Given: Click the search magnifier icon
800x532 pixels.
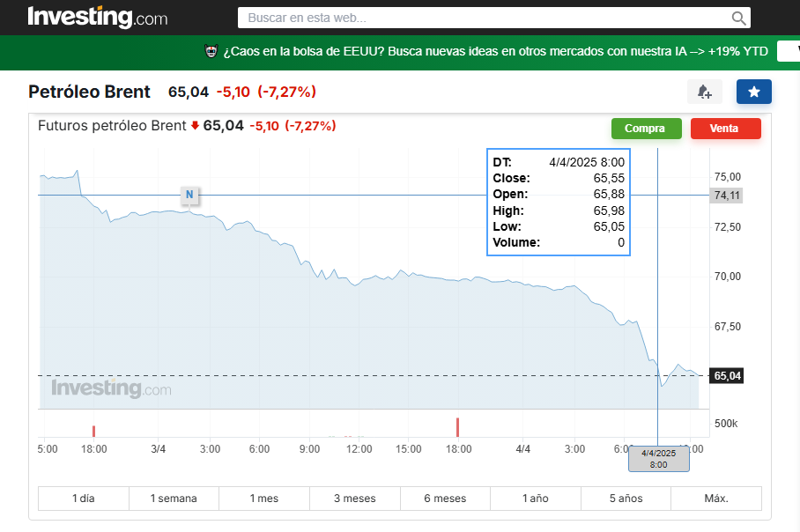Looking at the screenshot, I should pos(738,18).
